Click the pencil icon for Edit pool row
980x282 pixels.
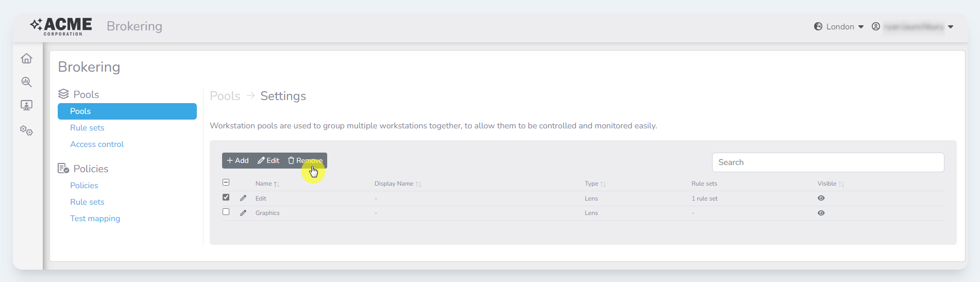pos(243,198)
